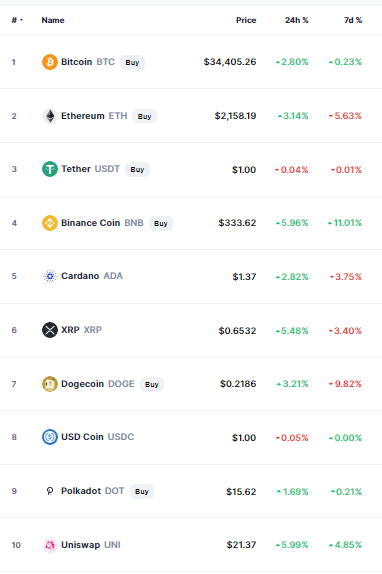Image resolution: width=382 pixels, height=574 pixels.
Task: Click the Polkadot logo icon
Action: pos(50,491)
